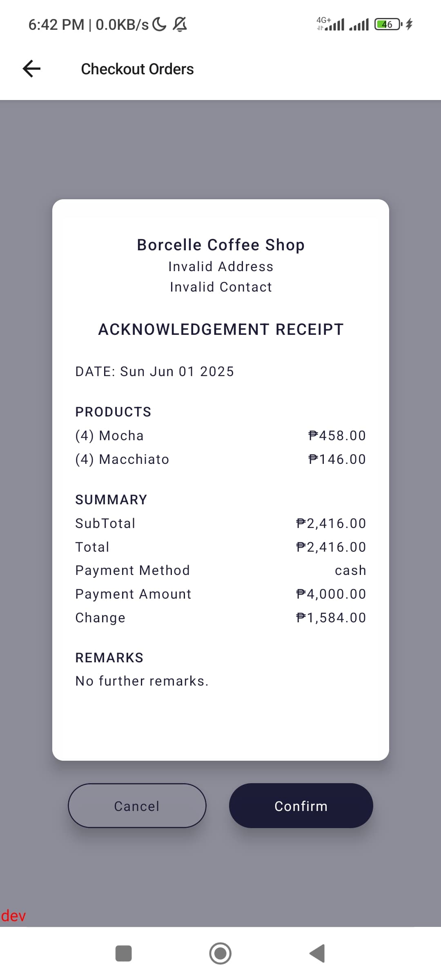The width and height of the screenshot is (441, 980).
Task: Tap the receipt date line
Action: [x=154, y=372]
